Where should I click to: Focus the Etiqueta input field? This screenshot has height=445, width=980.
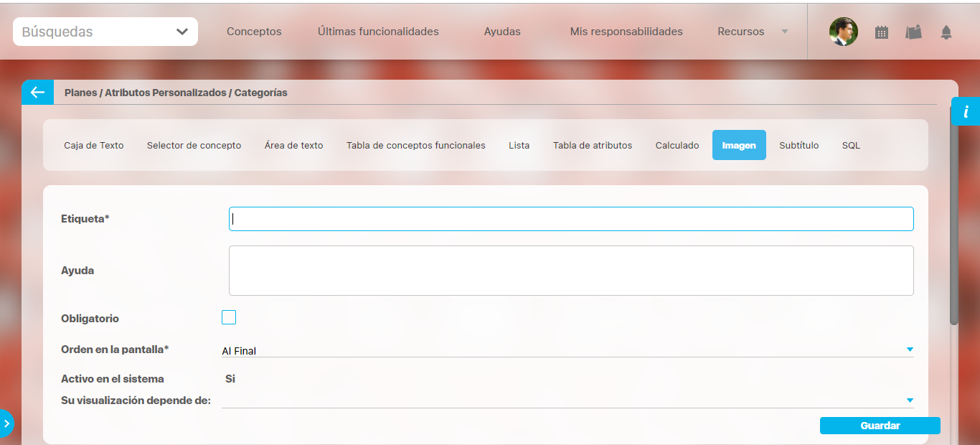(571, 219)
